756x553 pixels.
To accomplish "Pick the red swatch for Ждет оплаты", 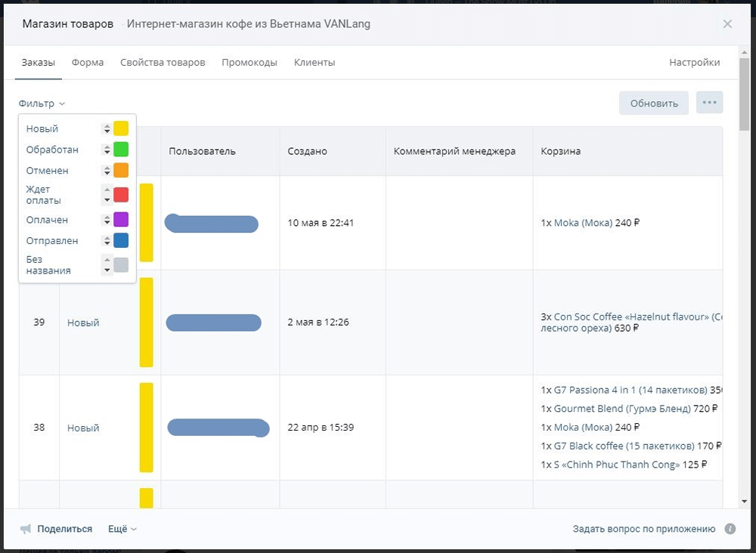I will 121,195.
